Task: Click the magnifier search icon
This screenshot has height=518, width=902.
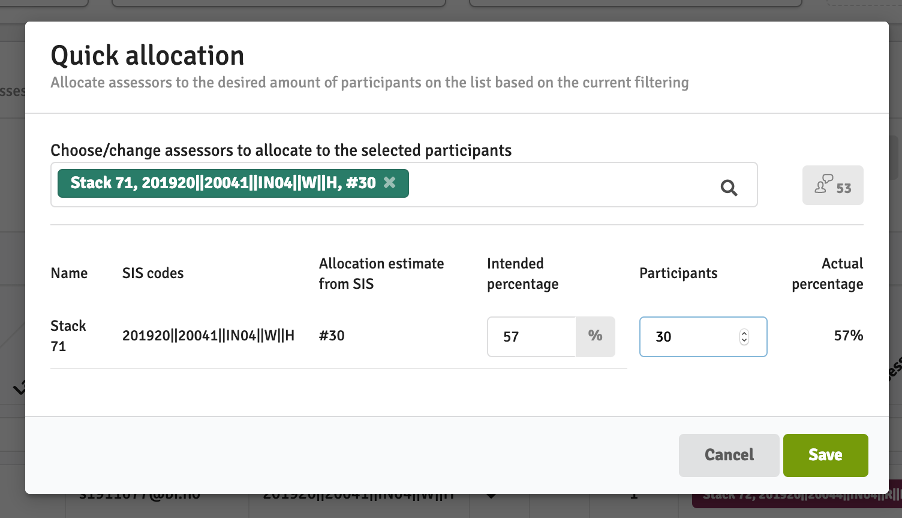Action: click(x=729, y=187)
